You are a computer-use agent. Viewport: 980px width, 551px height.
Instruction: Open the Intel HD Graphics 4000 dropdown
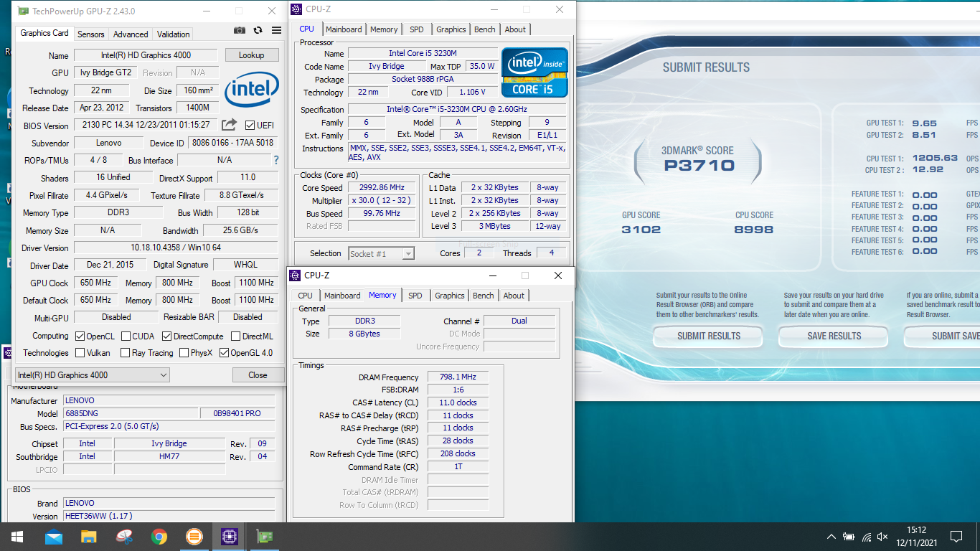coord(93,375)
